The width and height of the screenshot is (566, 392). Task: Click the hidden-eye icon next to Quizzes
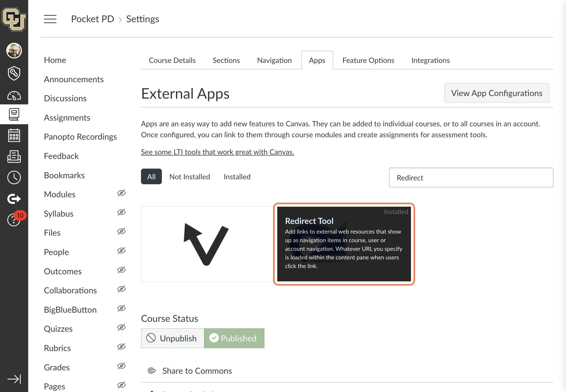click(x=121, y=328)
